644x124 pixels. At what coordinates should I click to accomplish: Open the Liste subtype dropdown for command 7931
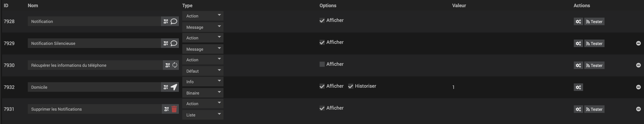point(203,115)
